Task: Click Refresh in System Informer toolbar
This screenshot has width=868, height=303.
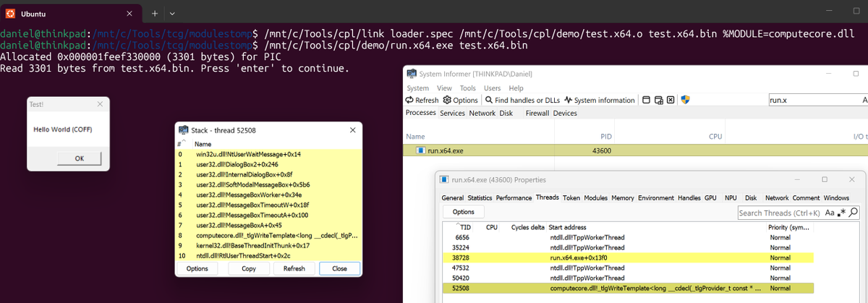Action: pos(422,100)
